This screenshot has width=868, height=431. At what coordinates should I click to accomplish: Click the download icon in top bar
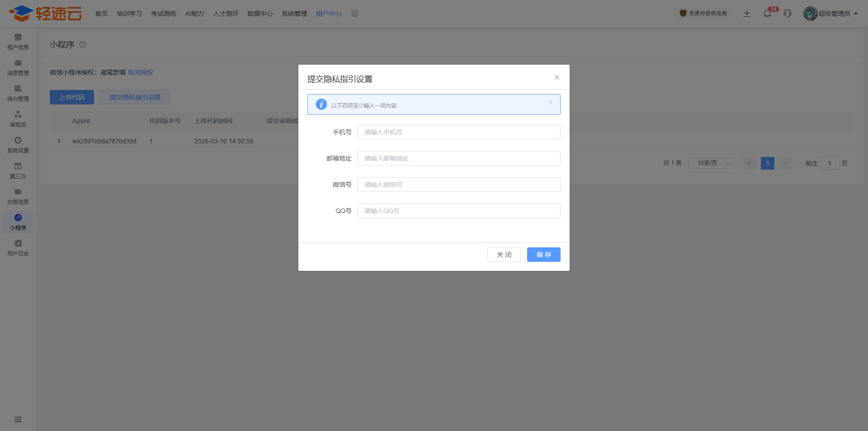pos(747,14)
